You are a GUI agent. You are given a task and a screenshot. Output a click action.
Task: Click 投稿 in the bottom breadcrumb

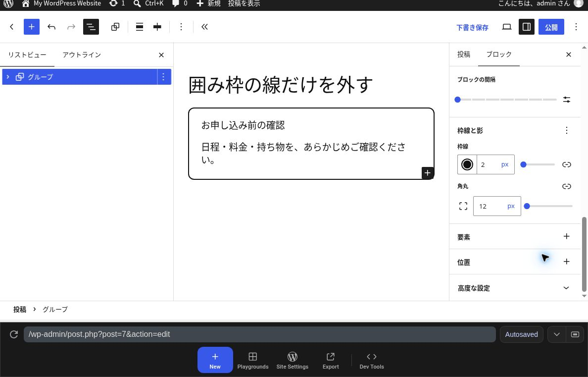[20, 310]
